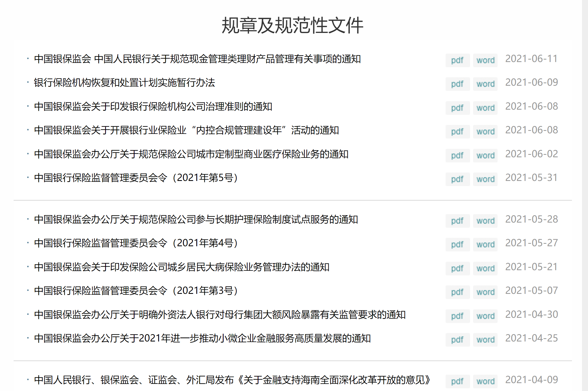
Task: Open pdf for 长期护理保险制度试点 notice
Action: pos(458,221)
